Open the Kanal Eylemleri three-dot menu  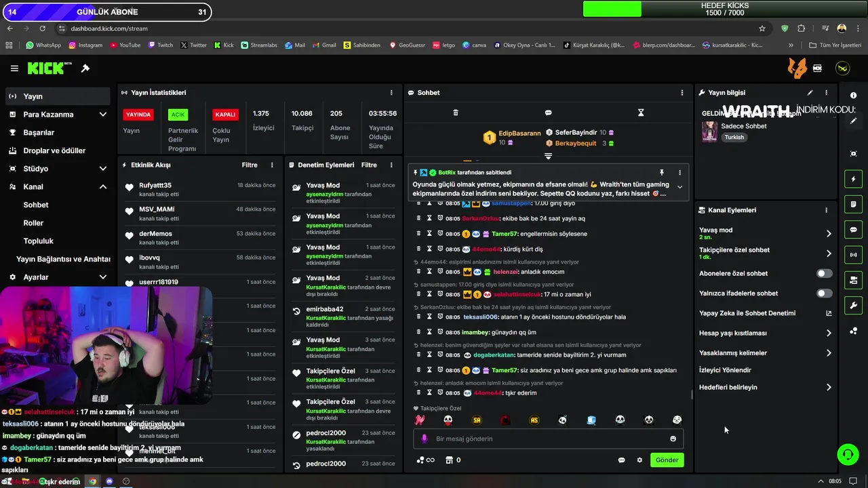(826, 210)
